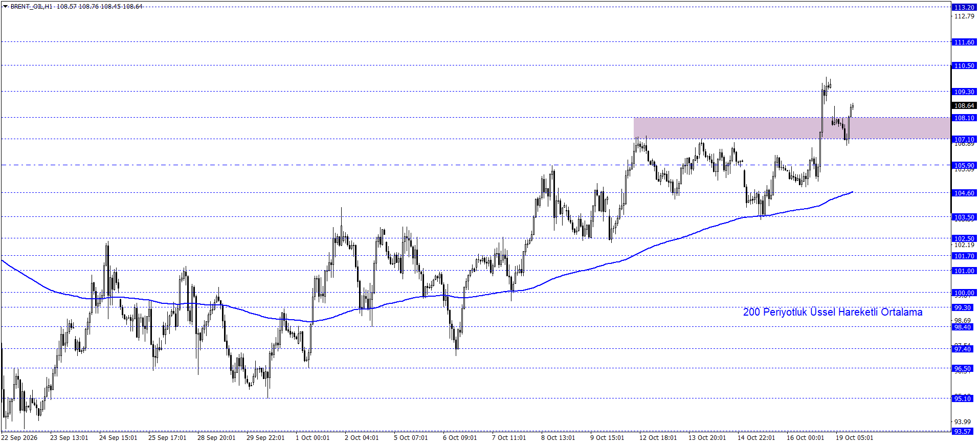980x444 pixels.
Task: Click the current price label 108.64
Action: (964, 105)
